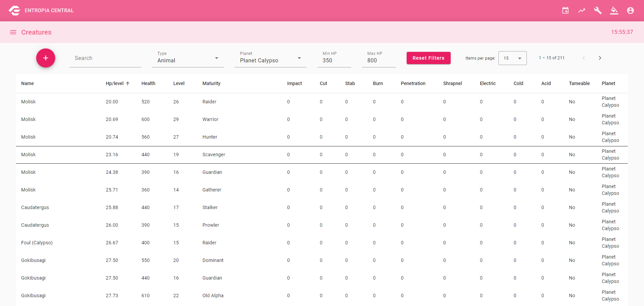Focus the Search input field
This screenshot has height=306, width=644.
point(105,58)
